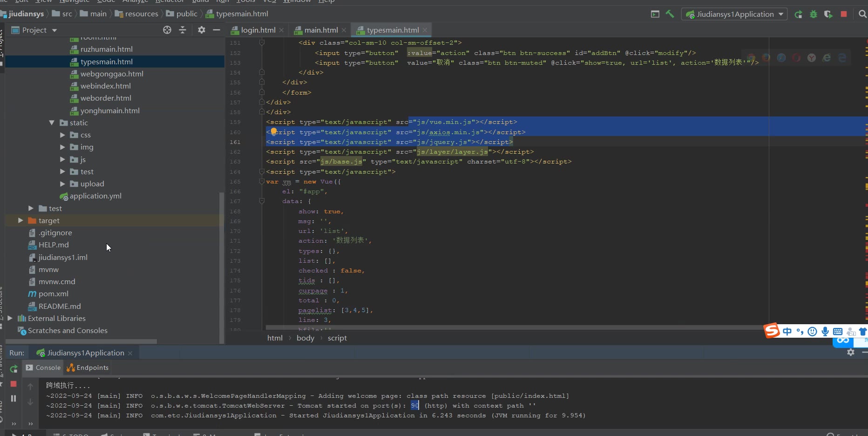Click public in the navigation breadcrumb

[x=187, y=14]
